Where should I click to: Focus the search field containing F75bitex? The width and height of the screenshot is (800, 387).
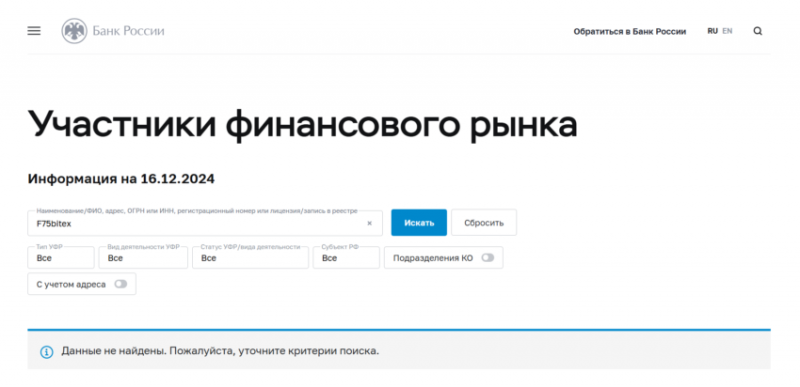(205, 223)
